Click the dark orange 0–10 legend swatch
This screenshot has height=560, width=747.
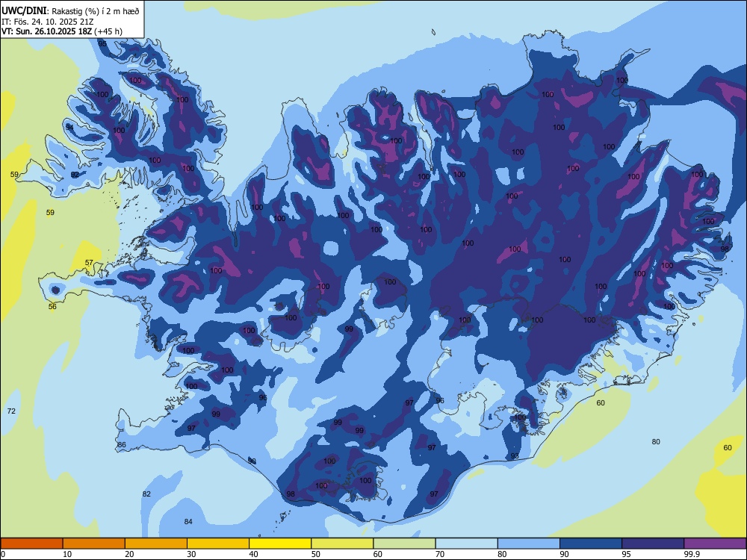pyautogui.click(x=31, y=544)
